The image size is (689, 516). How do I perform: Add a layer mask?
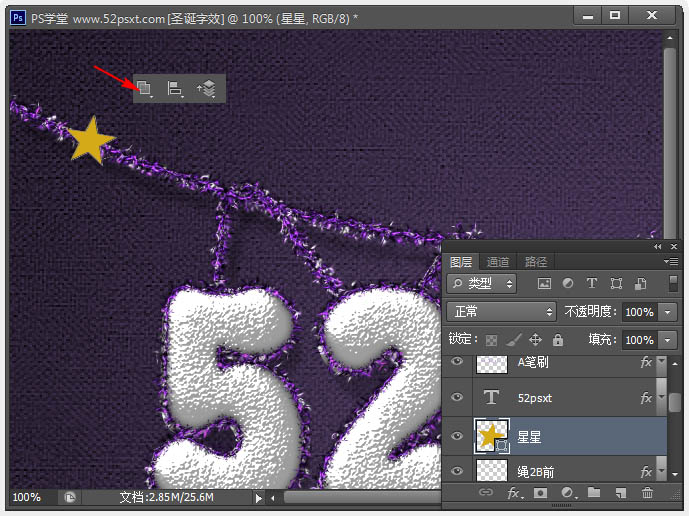540,493
